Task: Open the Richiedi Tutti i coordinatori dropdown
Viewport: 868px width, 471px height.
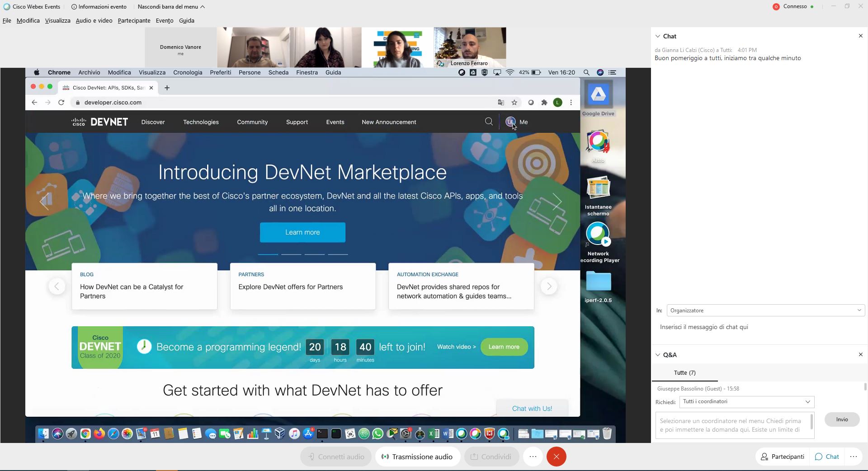Action: [x=747, y=402]
